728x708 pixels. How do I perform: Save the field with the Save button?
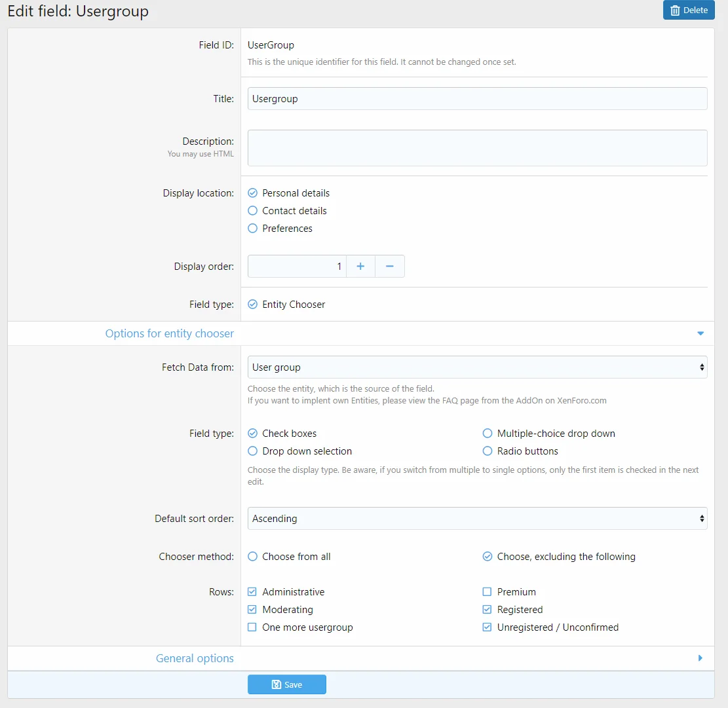(286, 684)
